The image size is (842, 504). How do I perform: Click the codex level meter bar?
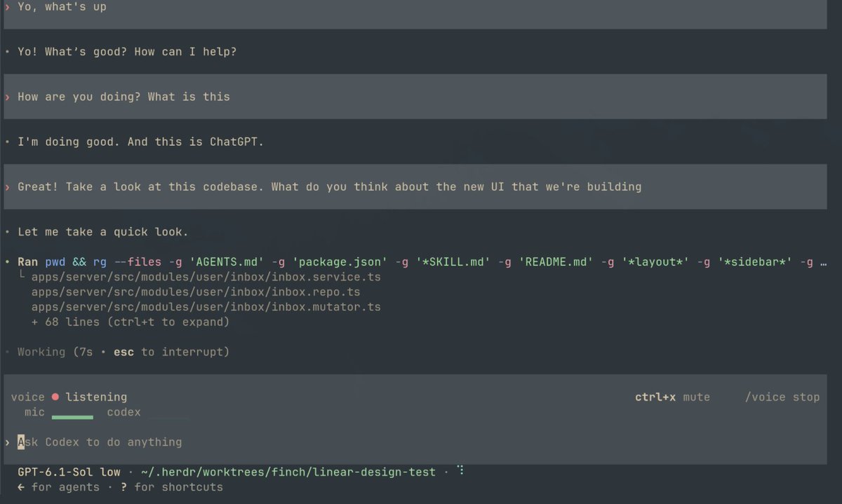click(x=168, y=418)
